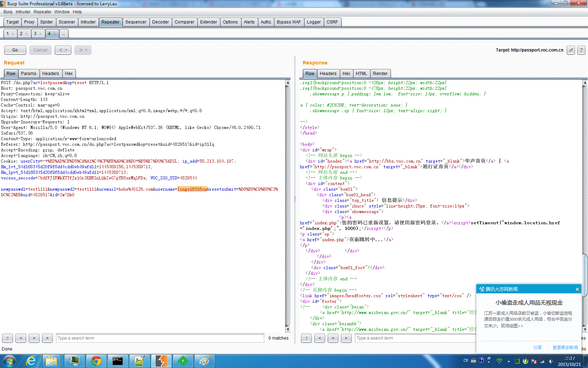The height and width of the screenshot is (368, 588).
Task: Click the green Wi-Fi tray icon
Action: [499, 361]
